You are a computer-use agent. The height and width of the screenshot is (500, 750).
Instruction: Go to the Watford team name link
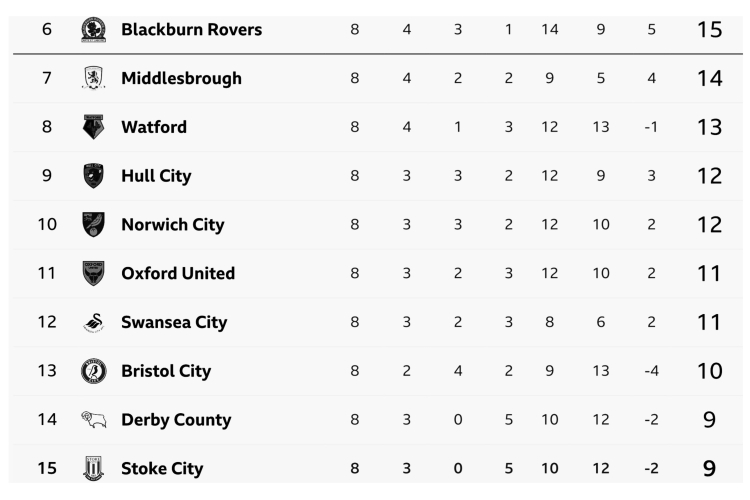pyautogui.click(x=154, y=127)
